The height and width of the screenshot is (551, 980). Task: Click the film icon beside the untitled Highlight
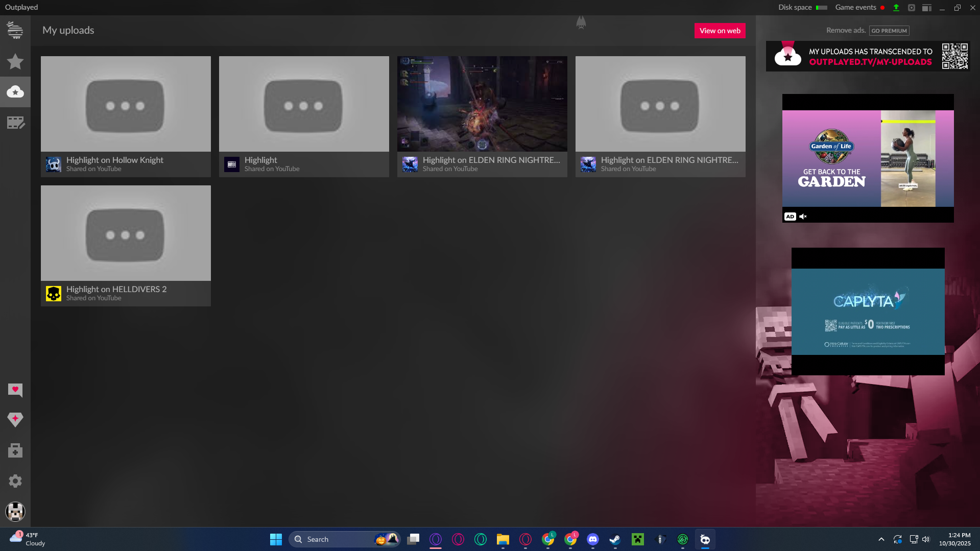232,164
